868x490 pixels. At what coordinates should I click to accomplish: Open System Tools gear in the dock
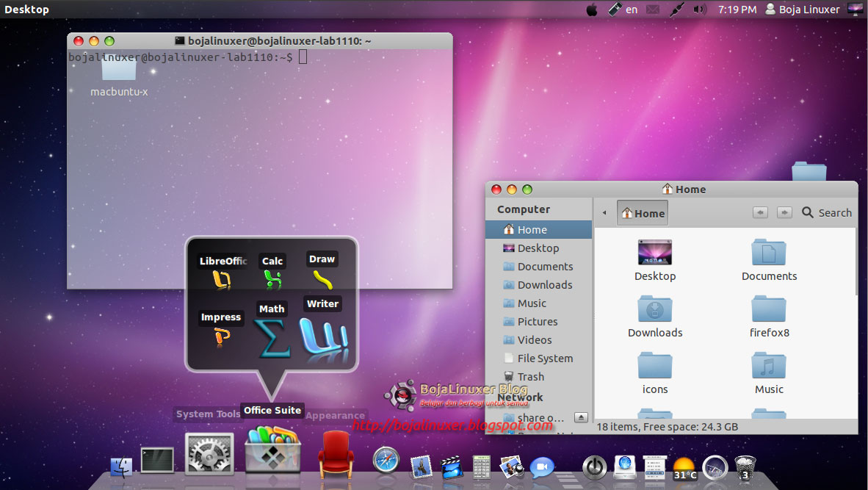tap(209, 454)
